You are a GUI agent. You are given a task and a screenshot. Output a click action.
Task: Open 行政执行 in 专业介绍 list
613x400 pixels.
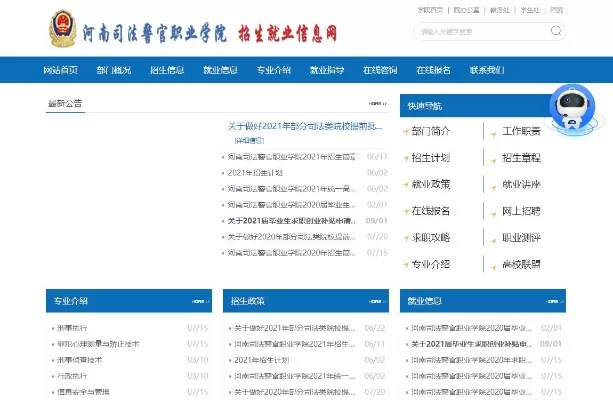tap(72, 376)
